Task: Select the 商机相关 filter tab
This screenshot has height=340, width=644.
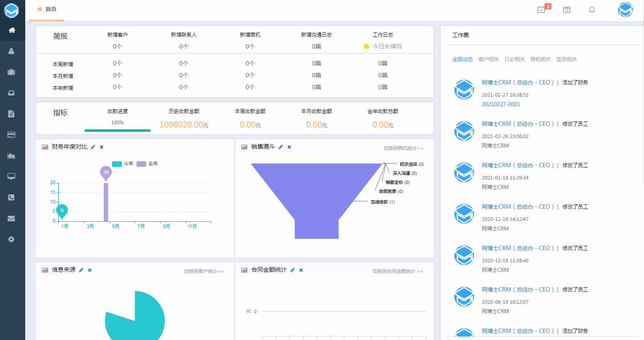Action: [541, 59]
